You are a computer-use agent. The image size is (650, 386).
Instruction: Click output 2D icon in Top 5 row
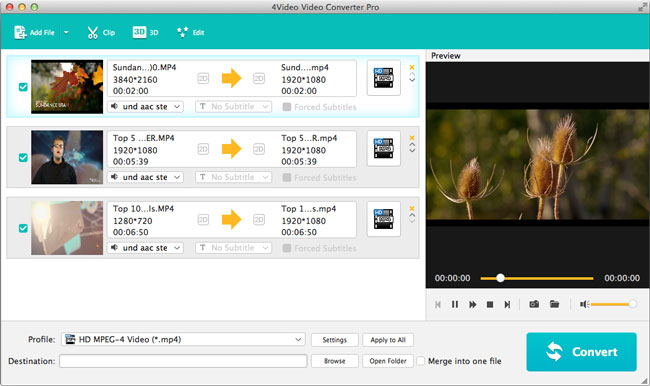click(259, 149)
